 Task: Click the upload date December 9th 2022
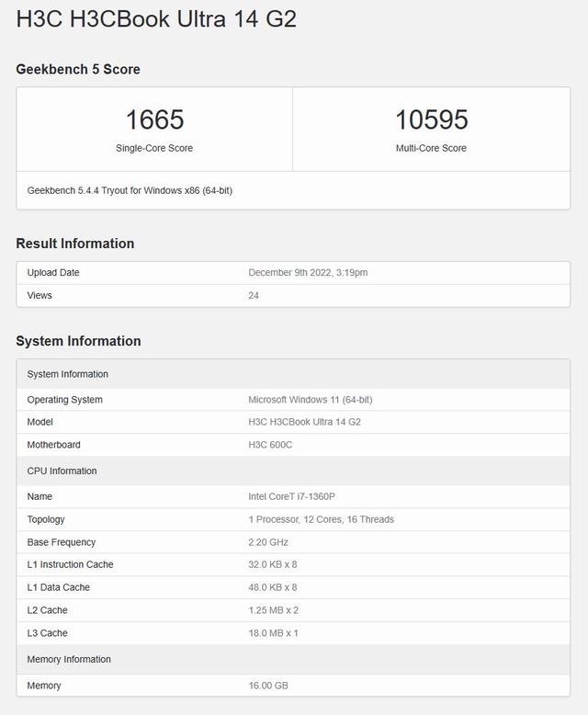(308, 273)
